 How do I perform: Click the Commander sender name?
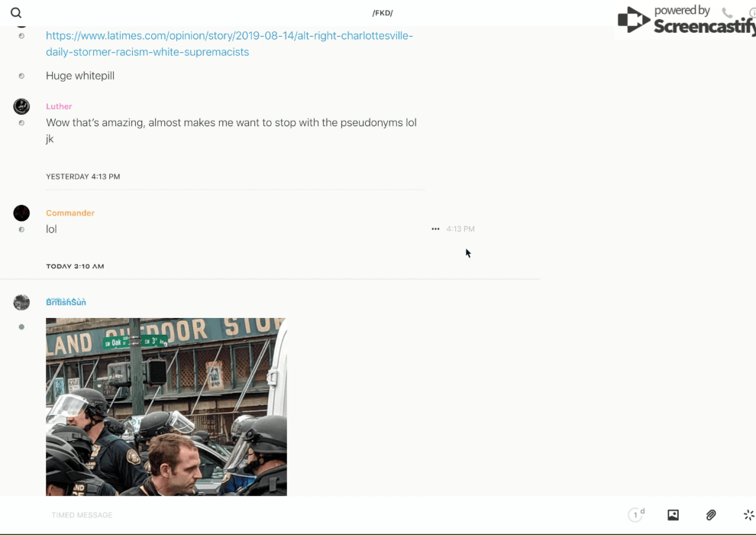[70, 213]
